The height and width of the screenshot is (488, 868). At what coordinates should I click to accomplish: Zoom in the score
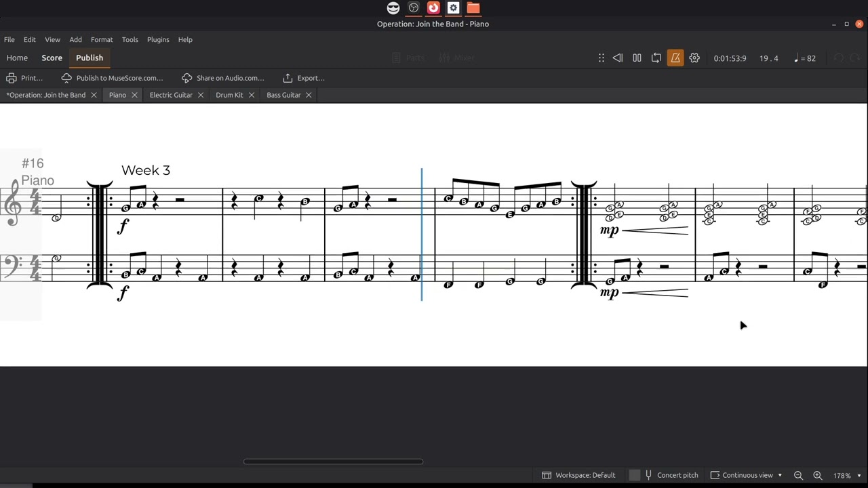[817, 475]
